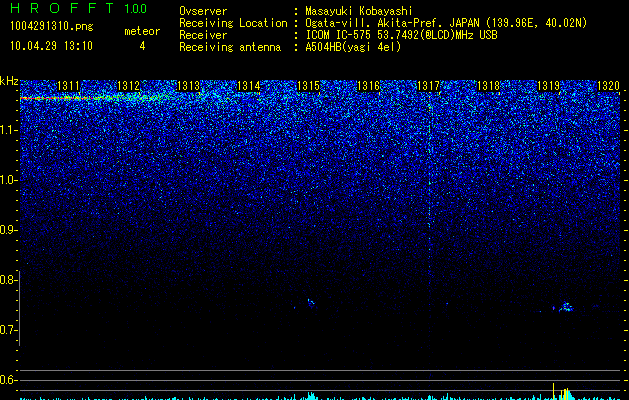Click the HROFFT title text

coord(62,8)
